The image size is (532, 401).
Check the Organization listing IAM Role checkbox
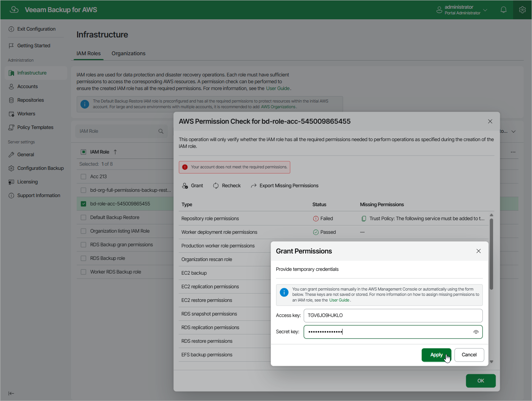pos(84,231)
